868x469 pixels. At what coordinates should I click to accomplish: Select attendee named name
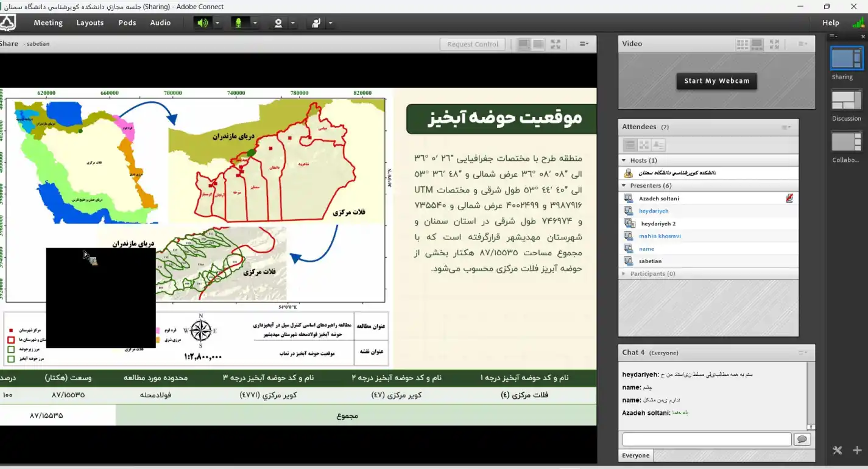[708, 249]
